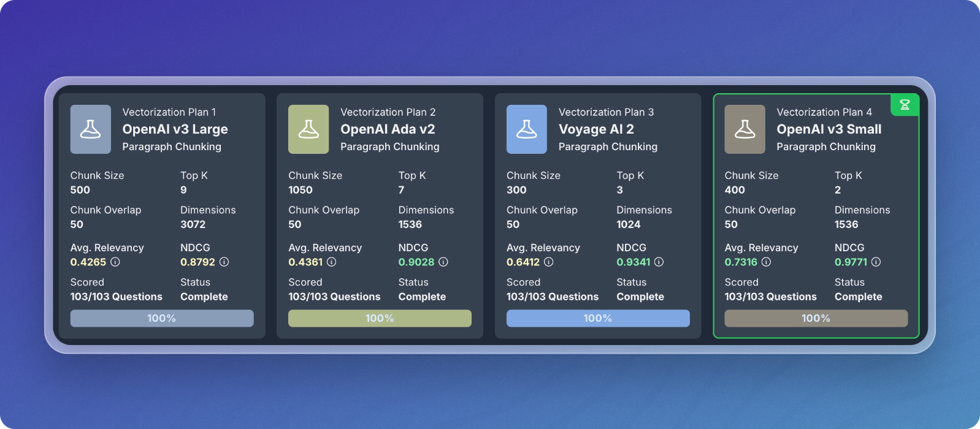Open info icon next to 0.4265 relevancy
Screen dimensions: 980x429
coord(115,262)
